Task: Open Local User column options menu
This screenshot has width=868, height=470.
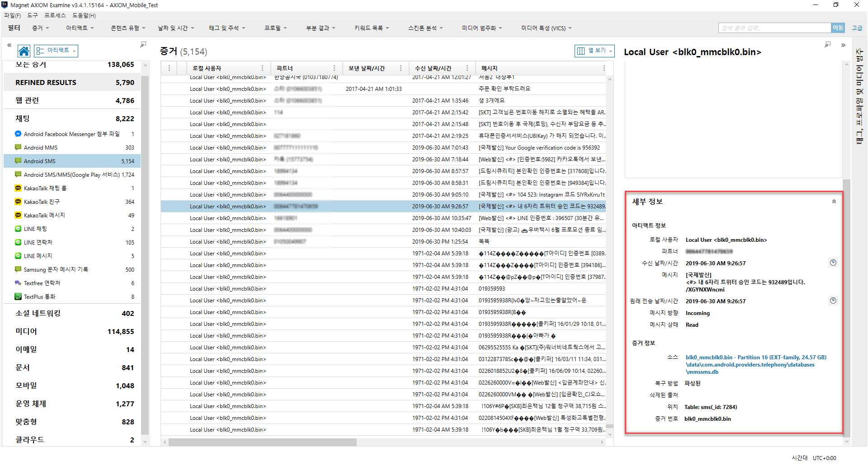Action: click(262, 68)
